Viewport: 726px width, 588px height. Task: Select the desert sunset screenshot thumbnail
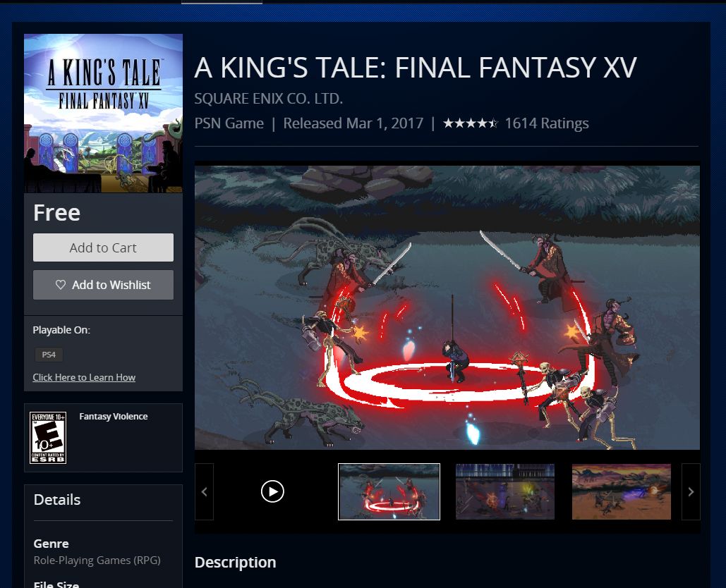point(622,492)
